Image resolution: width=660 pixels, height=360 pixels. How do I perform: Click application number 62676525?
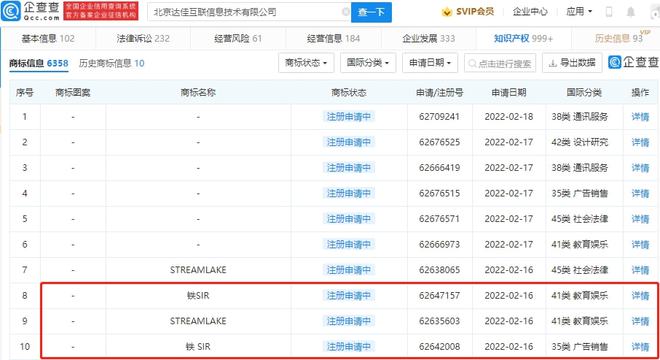point(439,142)
